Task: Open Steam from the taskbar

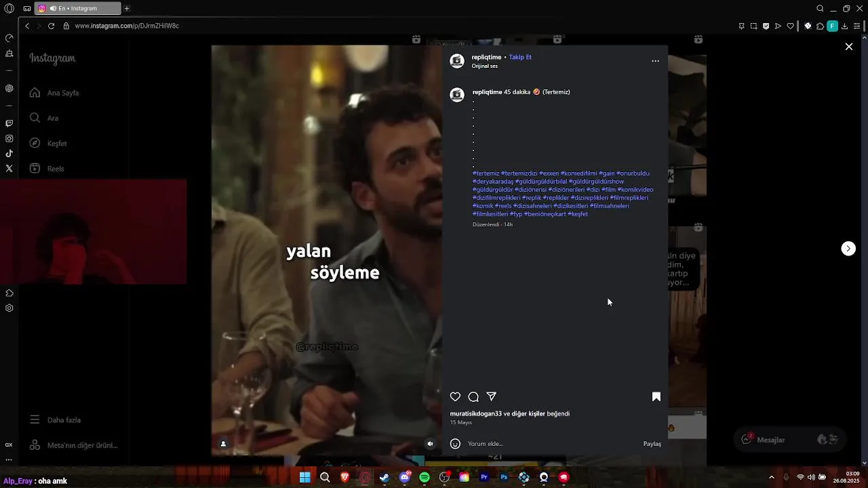Action: click(384, 477)
